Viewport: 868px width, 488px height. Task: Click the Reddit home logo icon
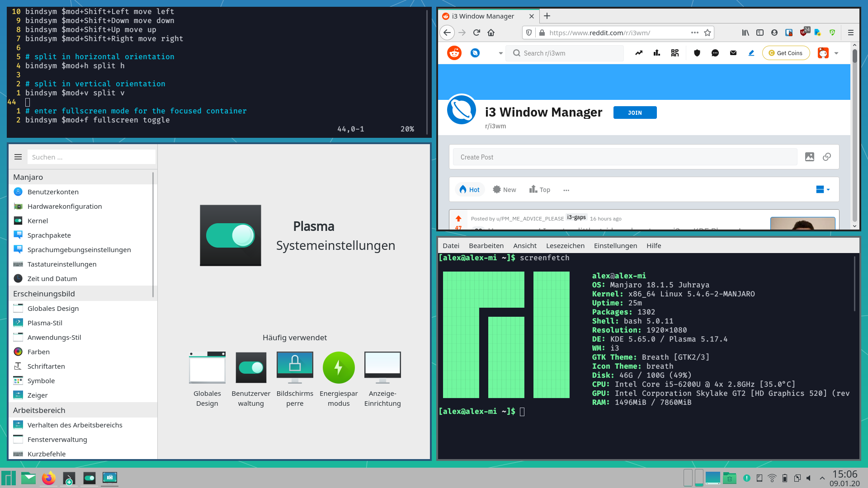pos(454,53)
